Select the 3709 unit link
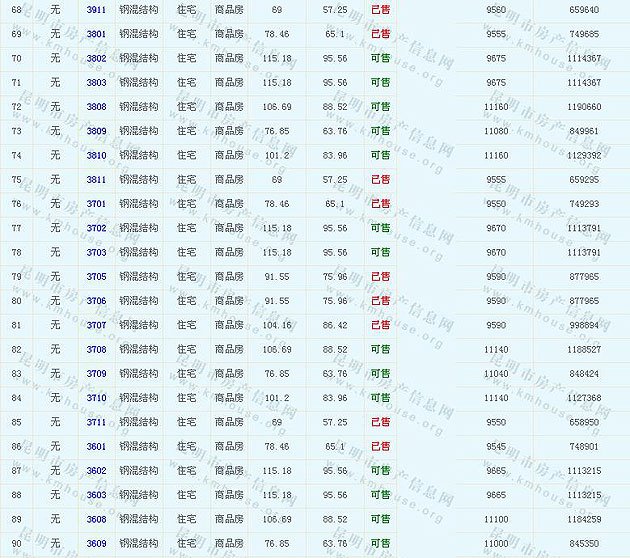630x558 pixels. click(96, 374)
